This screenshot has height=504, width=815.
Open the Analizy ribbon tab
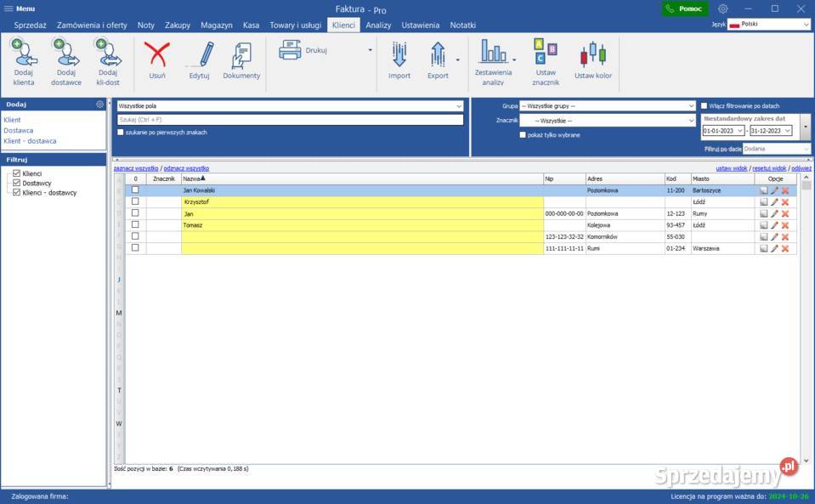(378, 25)
